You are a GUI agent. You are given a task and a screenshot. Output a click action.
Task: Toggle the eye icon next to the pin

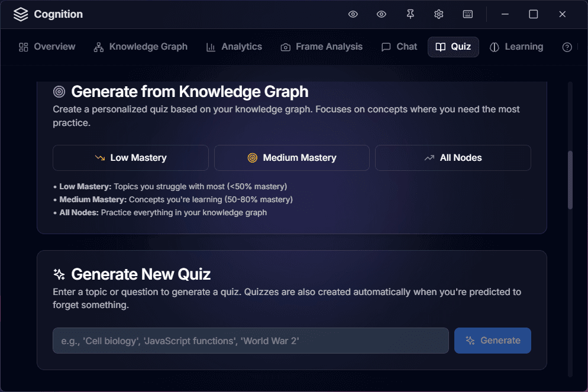[382, 14]
